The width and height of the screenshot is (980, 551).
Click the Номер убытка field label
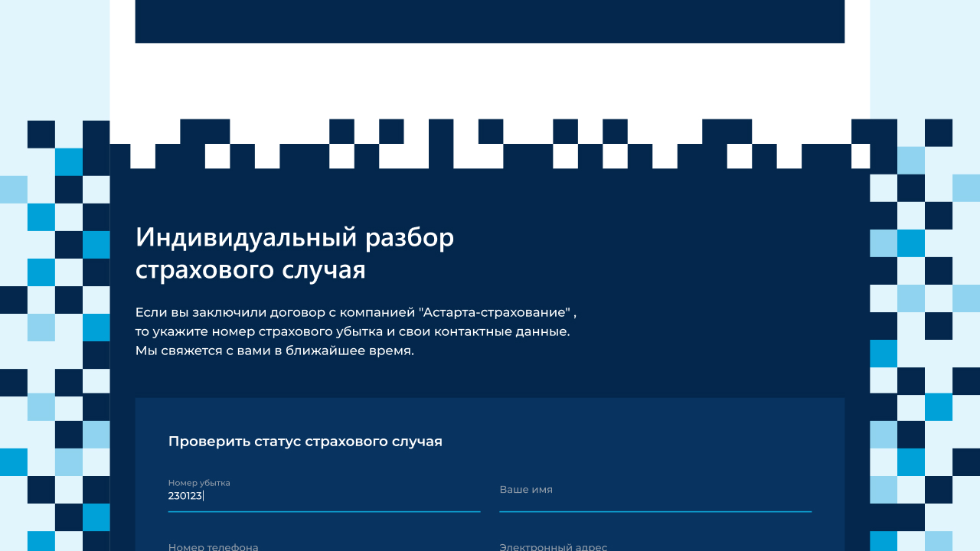[x=199, y=483]
